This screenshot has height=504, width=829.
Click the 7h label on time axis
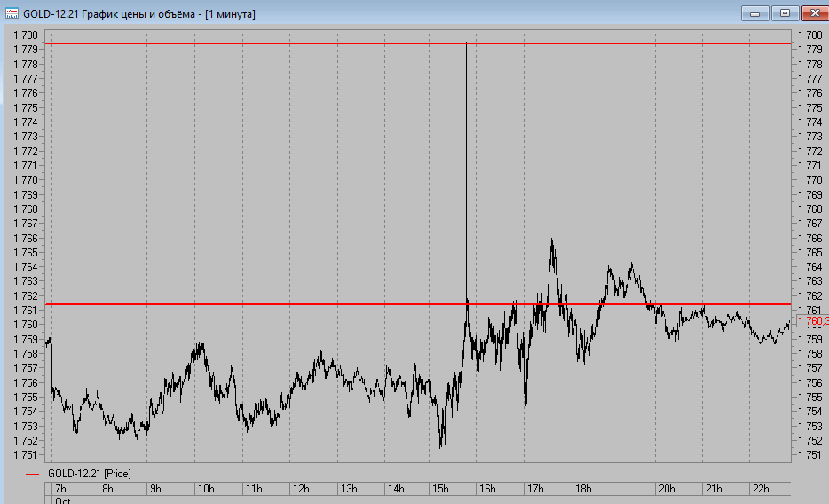[60, 489]
